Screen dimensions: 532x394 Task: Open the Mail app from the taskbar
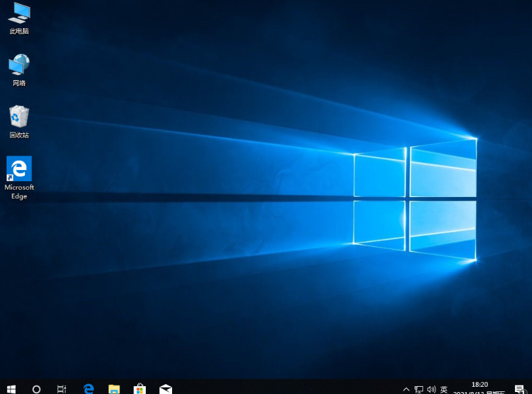tap(166, 389)
